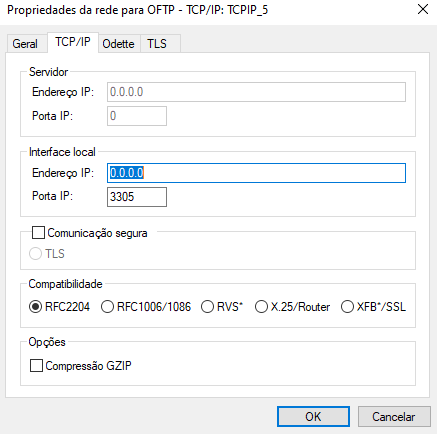Confirm with the OK button

point(313,416)
